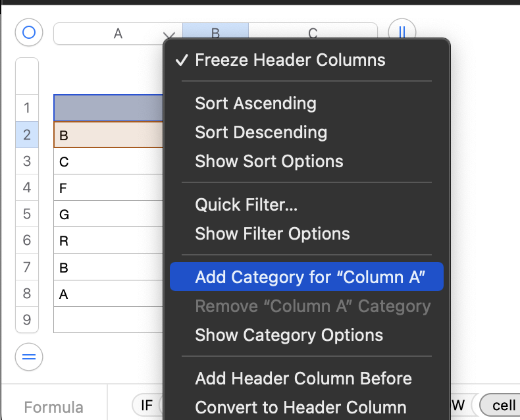Select cell containing letter G
The width and height of the screenshot is (520, 420).
(x=109, y=214)
